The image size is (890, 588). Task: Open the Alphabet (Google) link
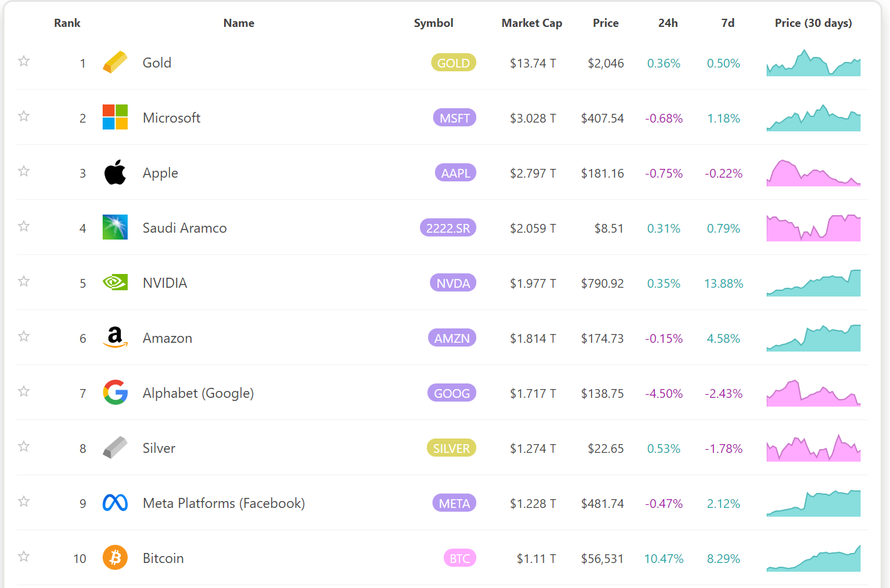[198, 393]
